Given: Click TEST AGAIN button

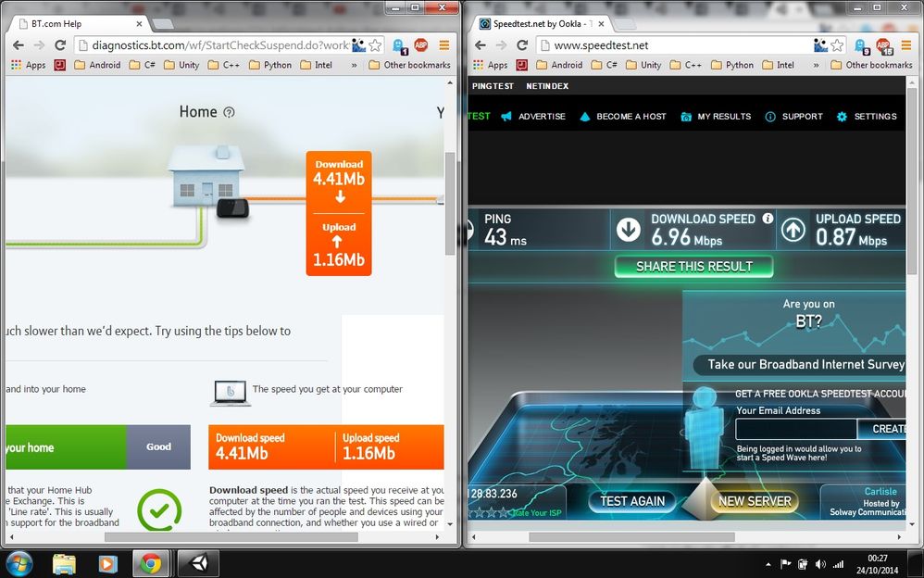Looking at the screenshot, I should coord(632,501).
